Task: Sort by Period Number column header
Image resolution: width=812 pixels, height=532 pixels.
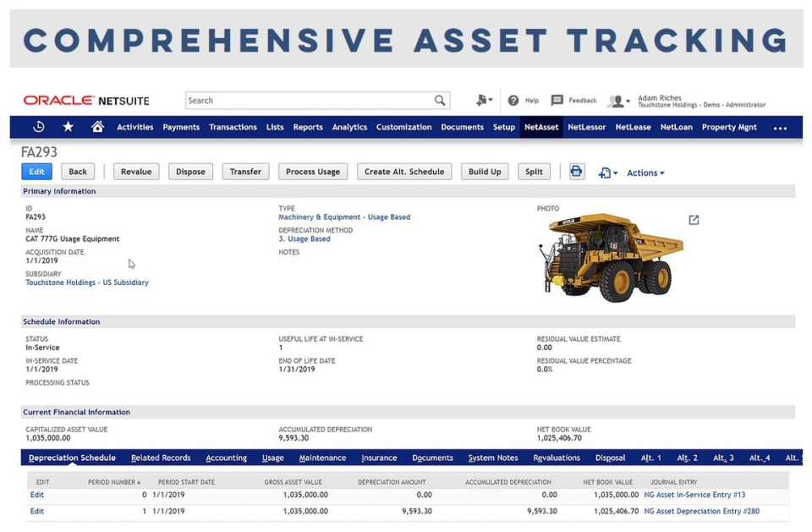Action: coord(114,482)
